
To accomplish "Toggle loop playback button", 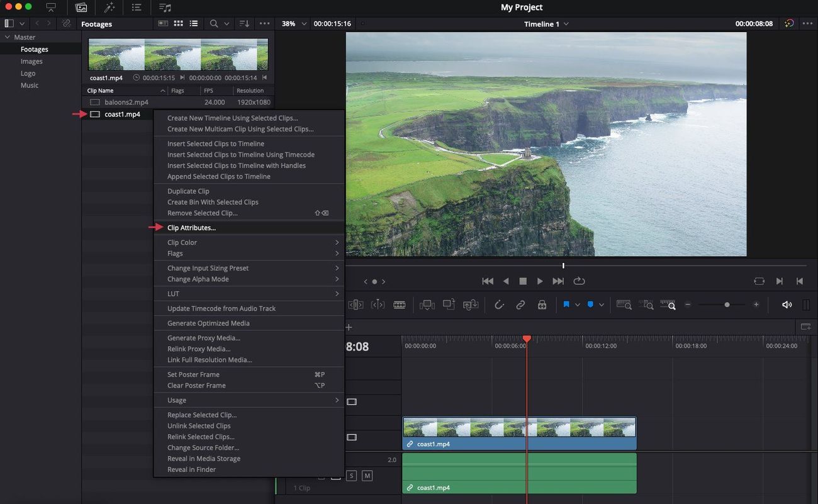I will point(579,281).
